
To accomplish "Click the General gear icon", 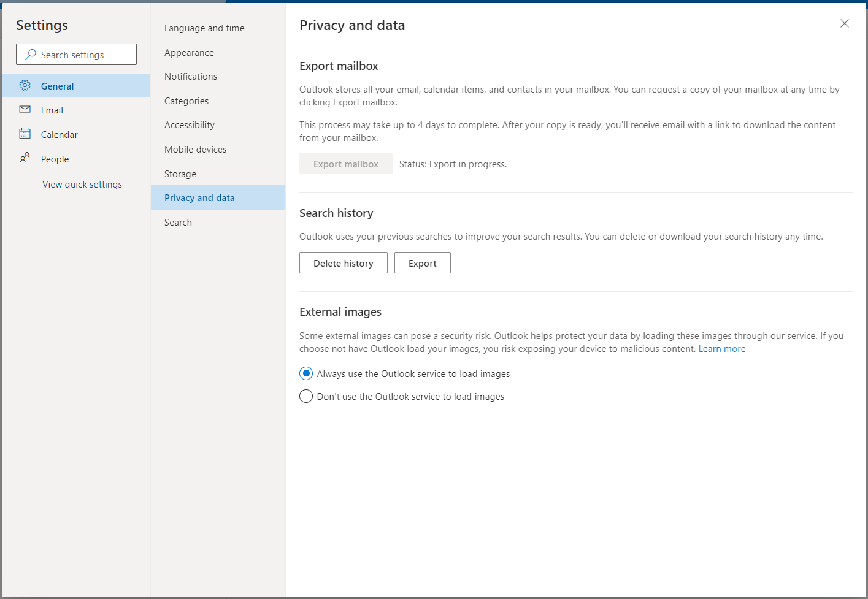I will (25, 86).
